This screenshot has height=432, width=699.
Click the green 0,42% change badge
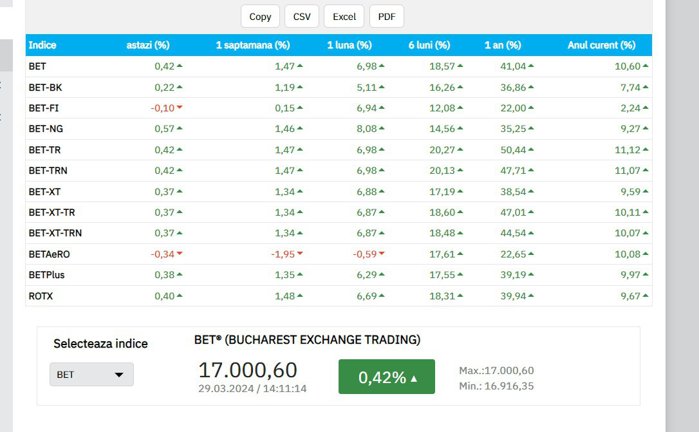[386, 377]
